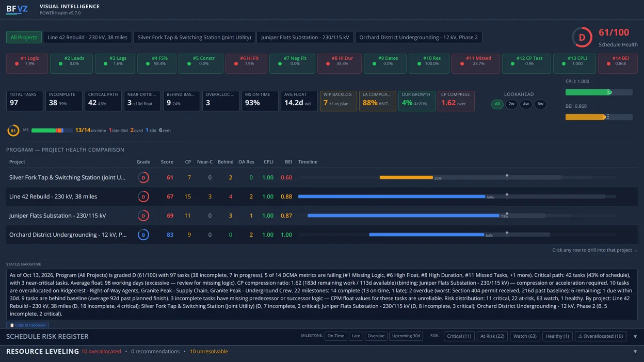The height and width of the screenshot is (362, 644).
Task: Toggle the Watch (63) risk filter
Action: point(525,336)
